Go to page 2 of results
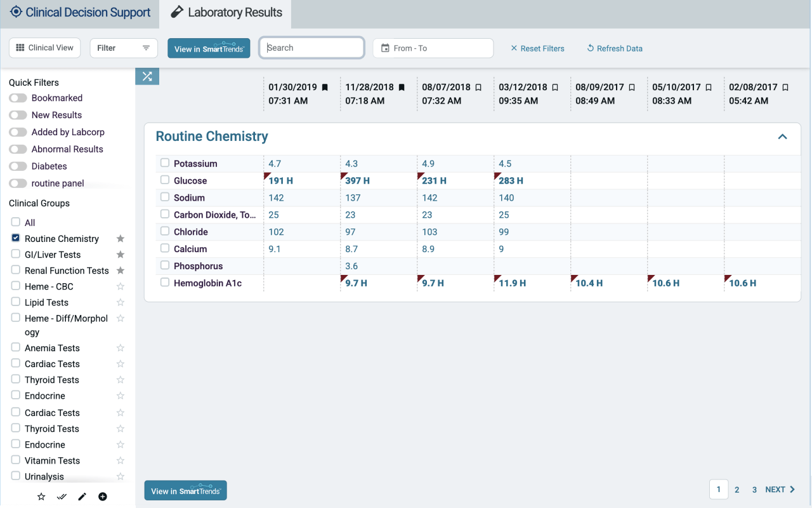The image size is (812, 508). tap(737, 490)
